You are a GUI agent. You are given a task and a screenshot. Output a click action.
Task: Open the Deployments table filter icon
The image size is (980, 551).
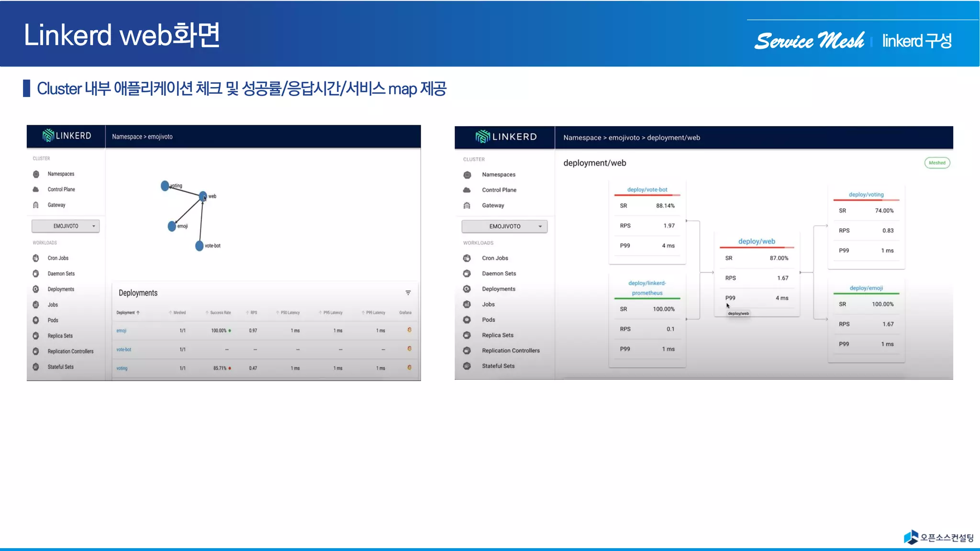(x=408, y=293)
